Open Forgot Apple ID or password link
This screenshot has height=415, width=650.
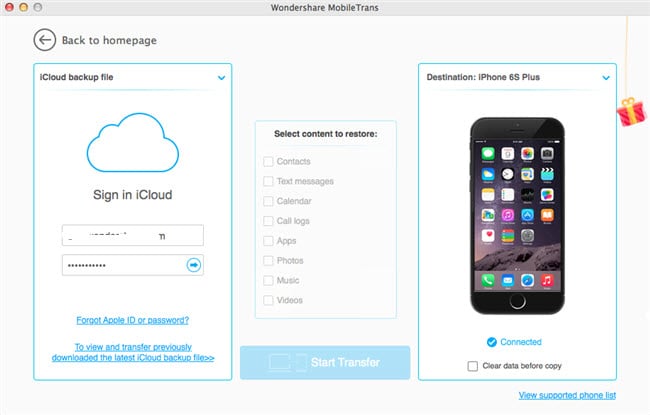133,320
